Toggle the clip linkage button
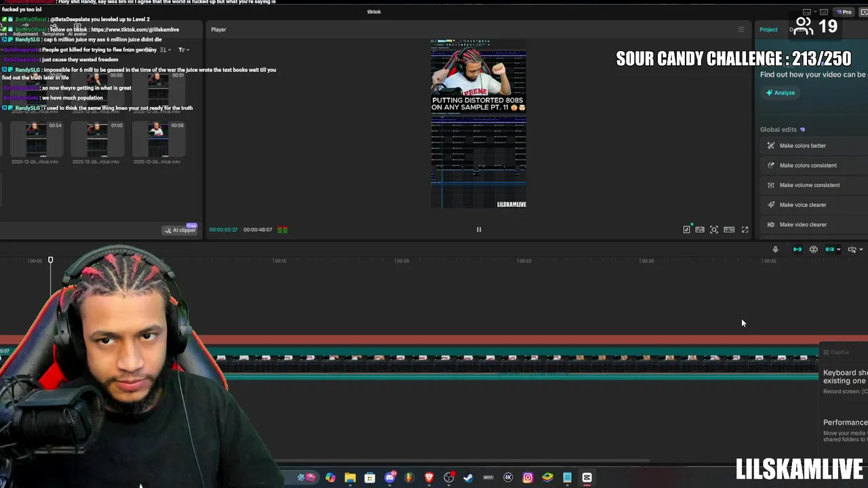868x488 pixels. click(x=829, y=249)
